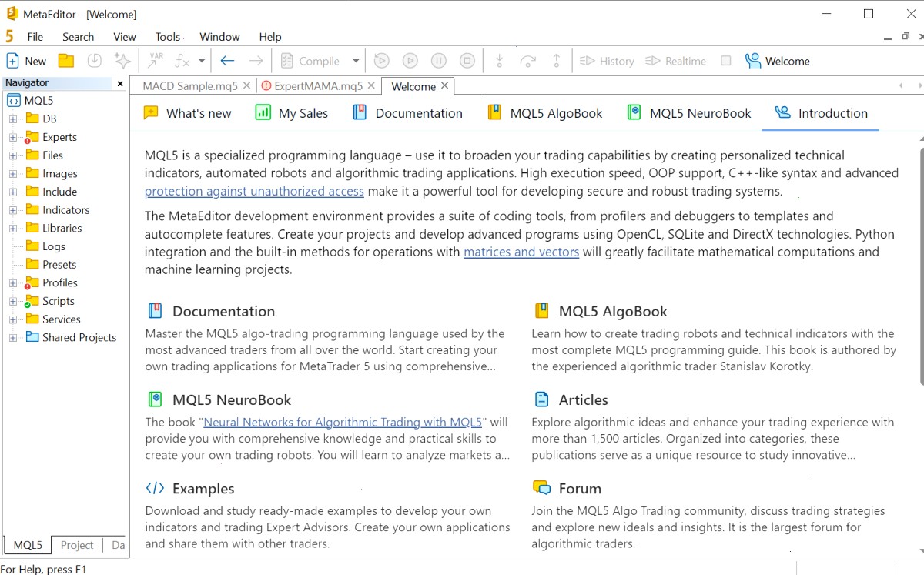Click the step into down-arrow icon
Image resolution: width=924 pixels, height=575 pixels.
coord(499,61)
